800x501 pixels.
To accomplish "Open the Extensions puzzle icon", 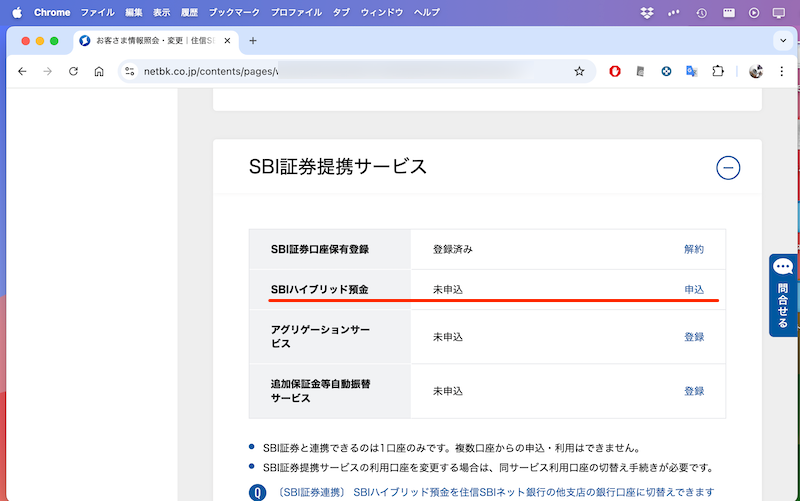I will pos(717,72).
